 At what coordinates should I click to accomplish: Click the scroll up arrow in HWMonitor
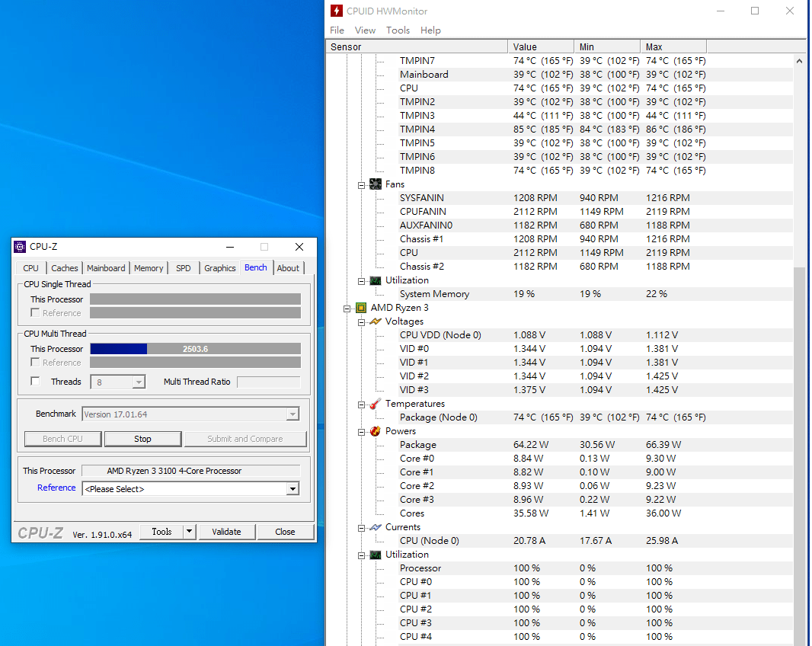click(x=799, y=61)
